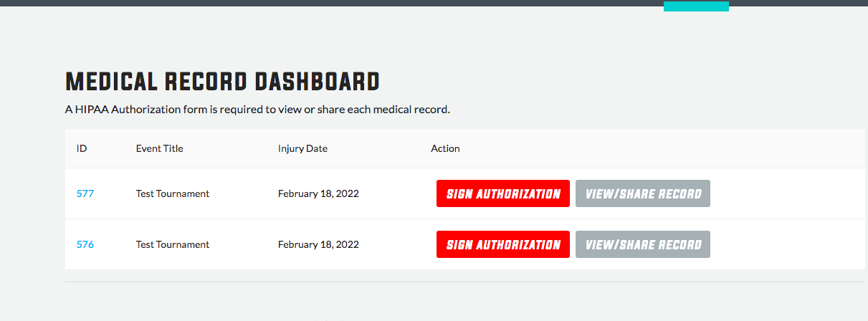Click empty area right of row 577 buttons
Viewport: 868px width, 321px height.
[x=787, y=193]
